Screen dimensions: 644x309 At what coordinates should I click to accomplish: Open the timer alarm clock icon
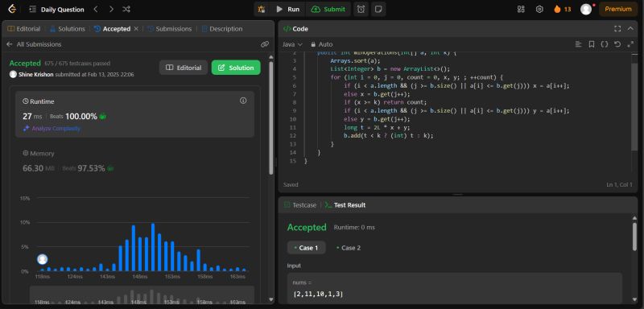361,9
